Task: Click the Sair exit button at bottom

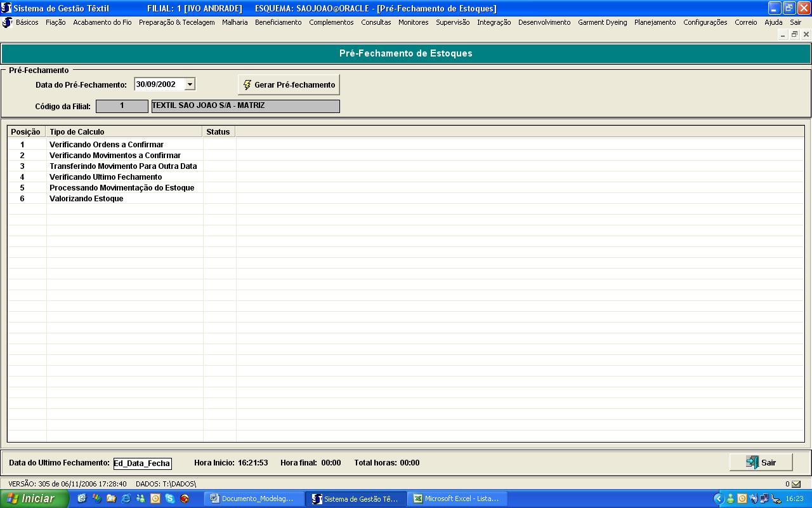Action: [761, 462]
